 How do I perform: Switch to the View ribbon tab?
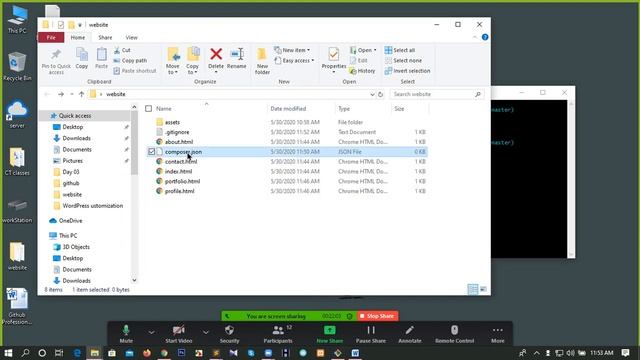pyautogui.click(x=131, y=38)
